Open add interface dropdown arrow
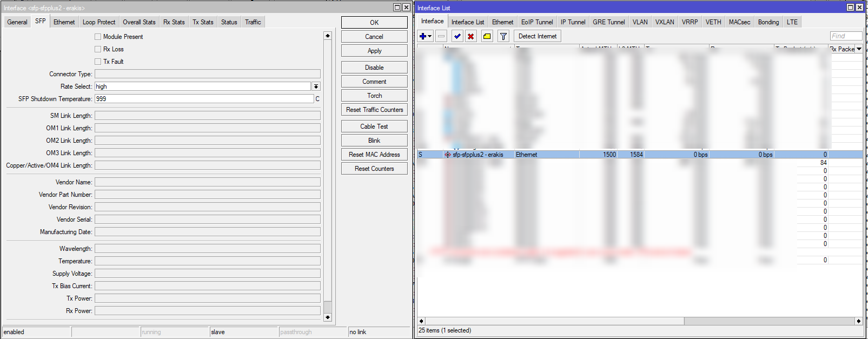 tap(430, 36)
